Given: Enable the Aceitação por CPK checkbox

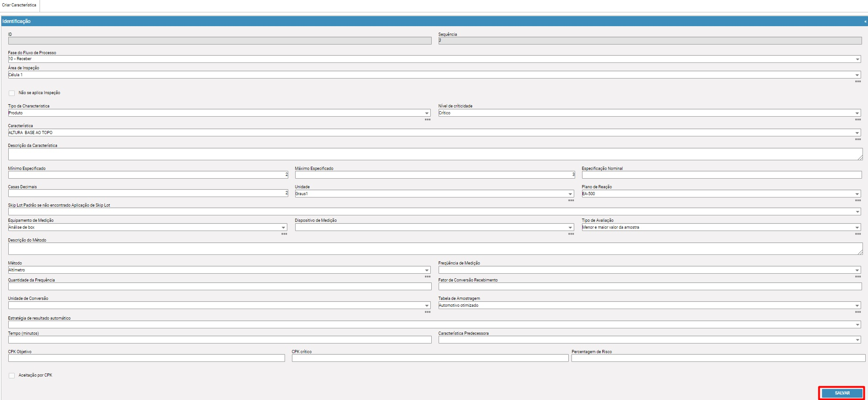Looking at the screenshot, I should (x=11, y=376).
